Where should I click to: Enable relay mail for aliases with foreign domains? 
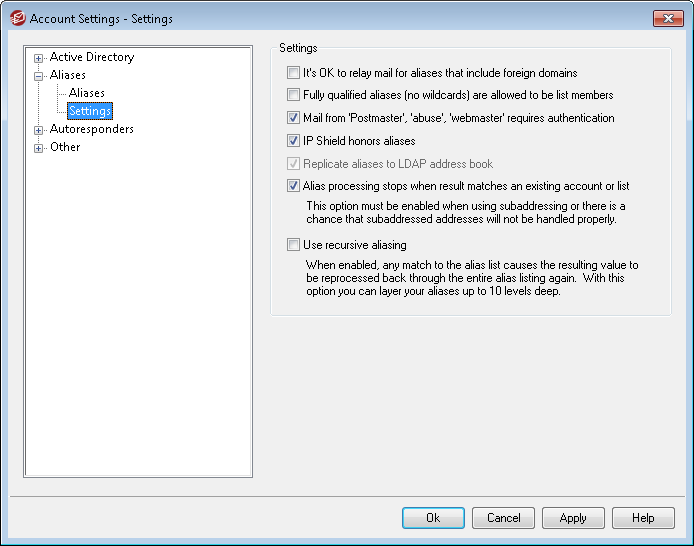tap(293, 73)
